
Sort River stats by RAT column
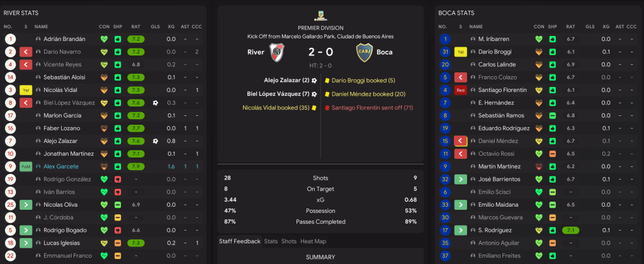[135, 26]
